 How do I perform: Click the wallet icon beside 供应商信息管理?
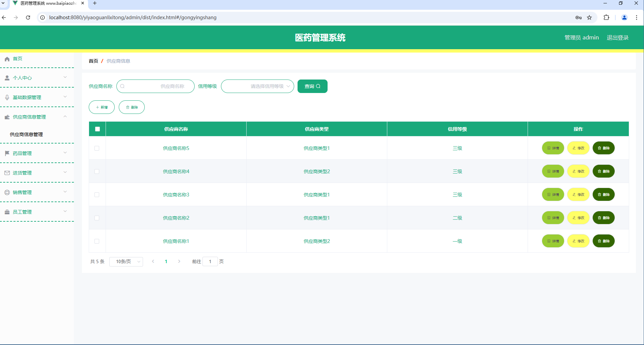pos(7,117)
